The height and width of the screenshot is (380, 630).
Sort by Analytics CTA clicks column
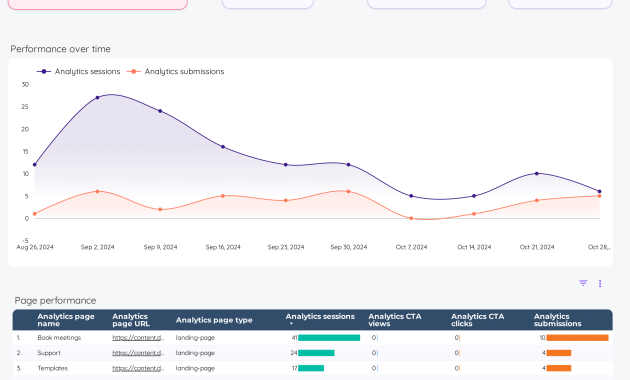(478, 320)
